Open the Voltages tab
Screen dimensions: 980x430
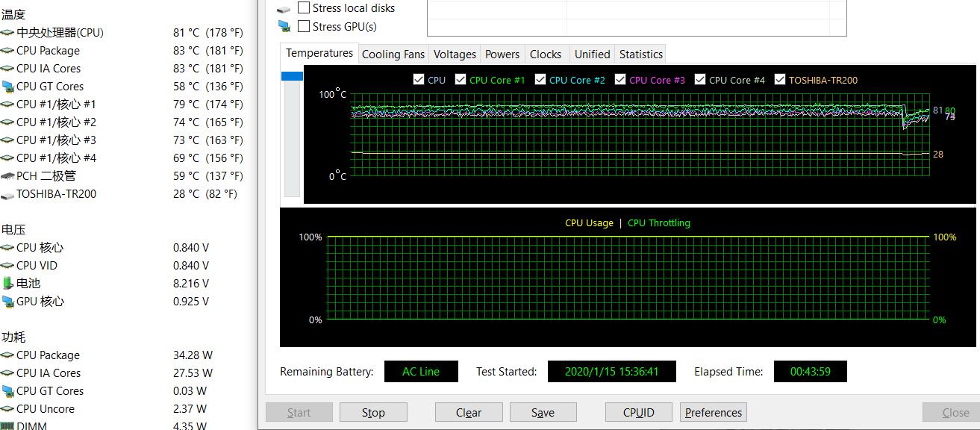455,54
